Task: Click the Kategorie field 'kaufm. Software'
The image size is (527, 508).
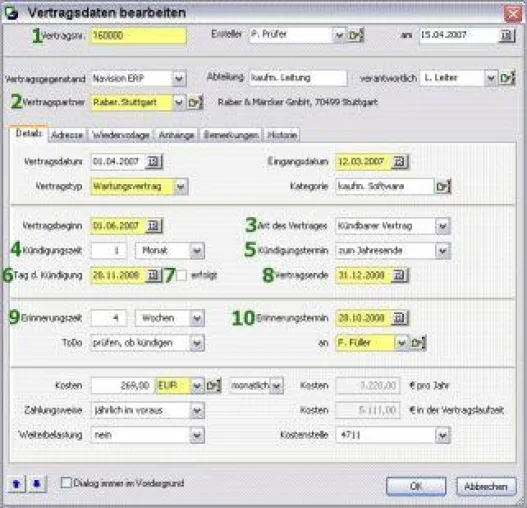Action: coord(385,187)
